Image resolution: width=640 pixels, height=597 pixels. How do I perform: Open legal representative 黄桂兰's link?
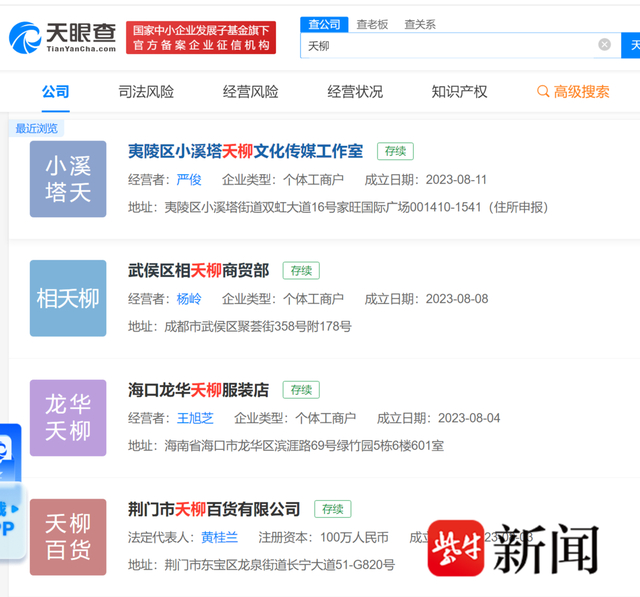[219, 537]
